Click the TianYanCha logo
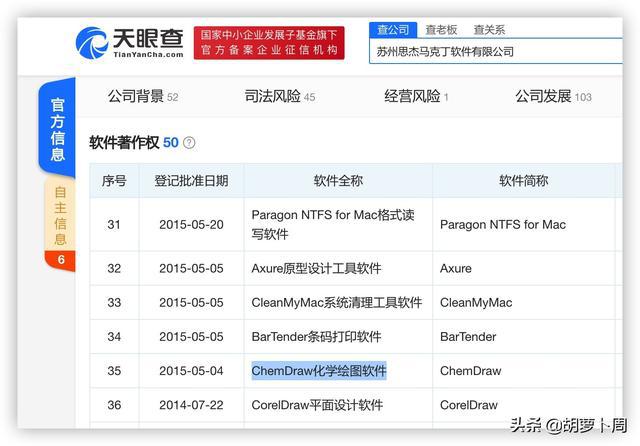Screen dimensions: 640x446 pos(129,43)
